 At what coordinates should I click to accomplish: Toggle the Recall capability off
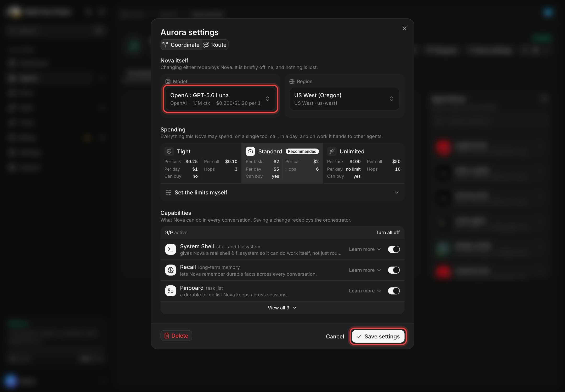coord(394,270)
